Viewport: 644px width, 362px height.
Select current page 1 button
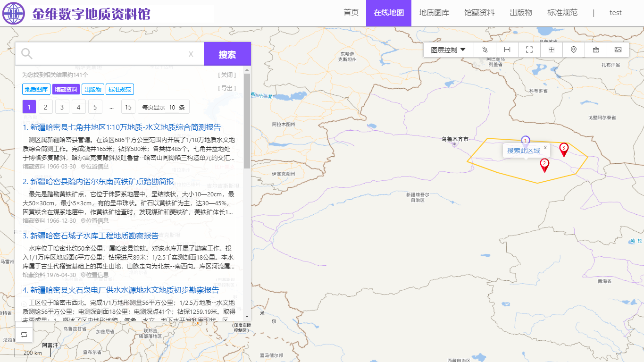pos(29,107)
